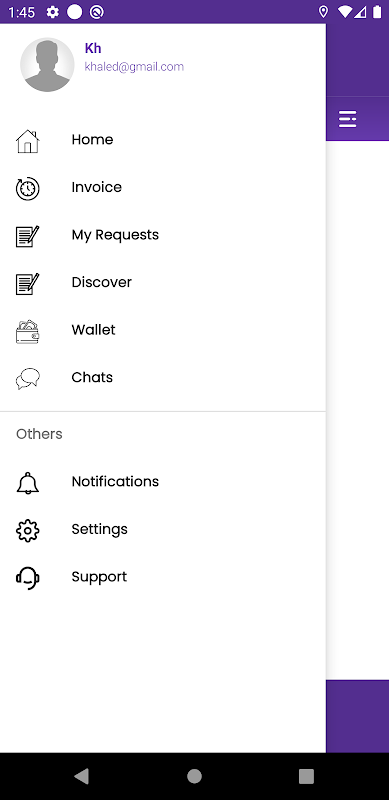Tap the Home house icon

coord(28,141)
